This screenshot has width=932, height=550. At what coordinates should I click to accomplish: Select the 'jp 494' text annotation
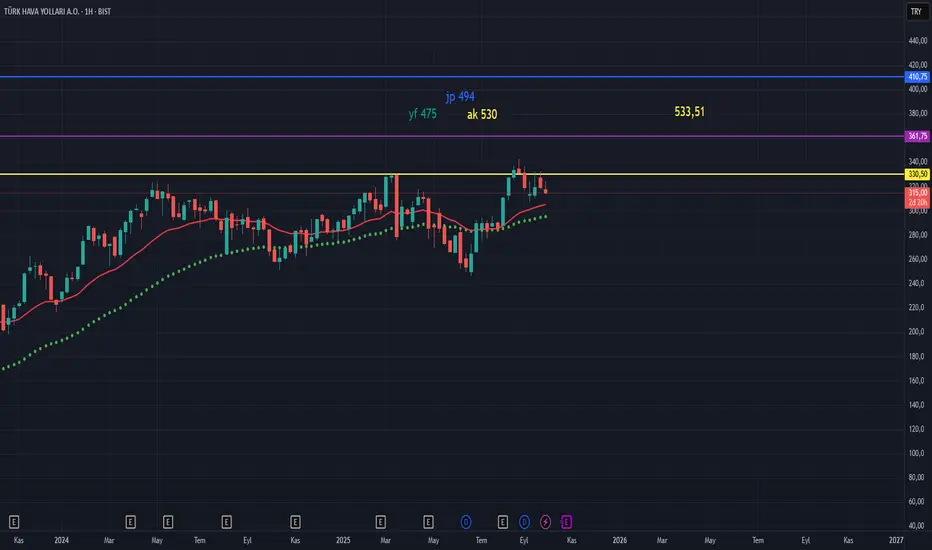[460, 96]
